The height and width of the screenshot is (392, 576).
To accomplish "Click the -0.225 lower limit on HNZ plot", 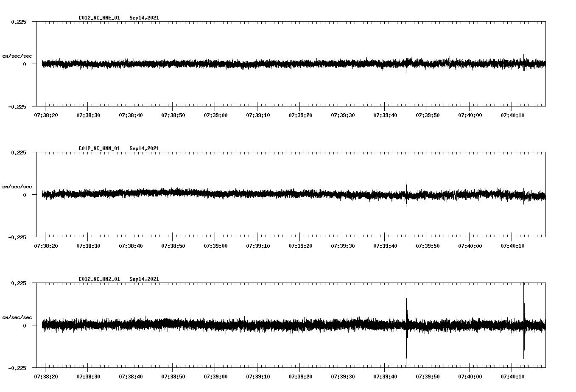I will coord(17,368).
